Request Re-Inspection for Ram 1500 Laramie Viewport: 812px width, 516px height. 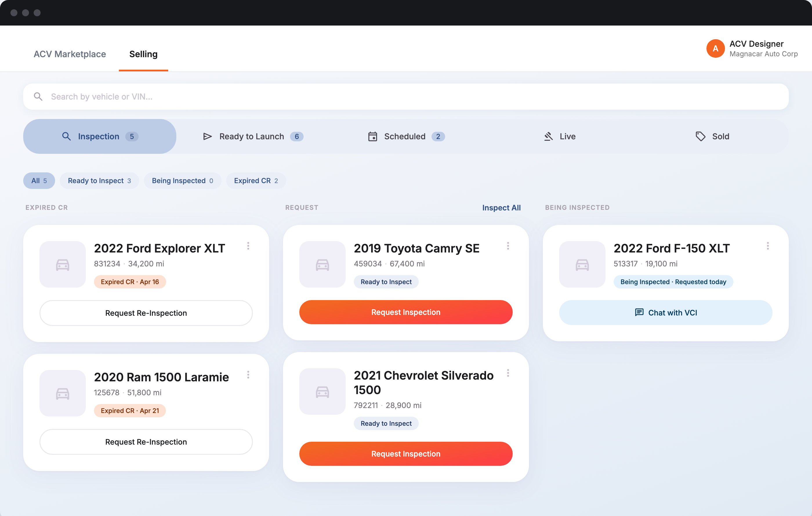(146, 442)
